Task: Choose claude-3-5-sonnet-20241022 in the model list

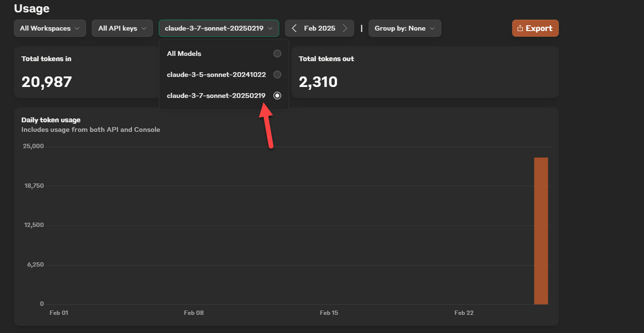Action: click(x=224, y=75)
